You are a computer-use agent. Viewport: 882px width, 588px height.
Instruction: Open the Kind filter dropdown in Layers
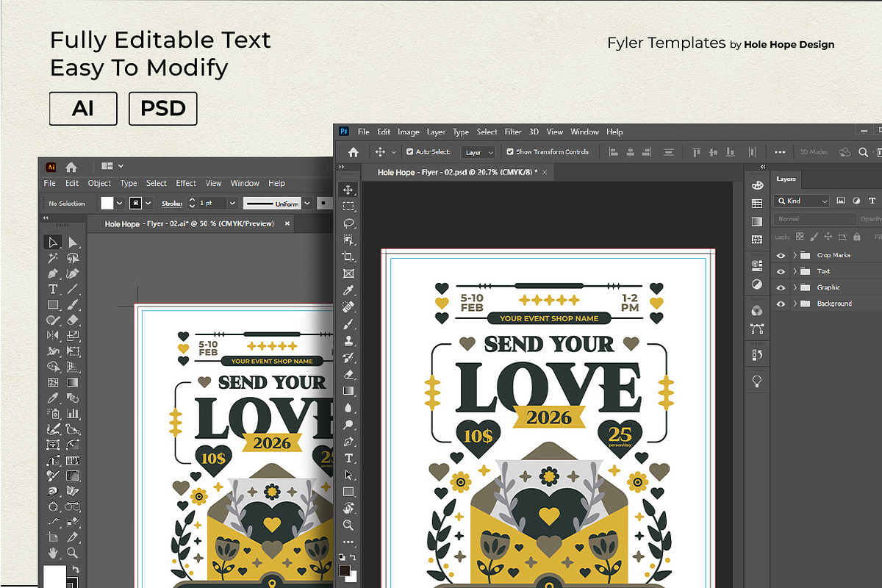(802, 201)
